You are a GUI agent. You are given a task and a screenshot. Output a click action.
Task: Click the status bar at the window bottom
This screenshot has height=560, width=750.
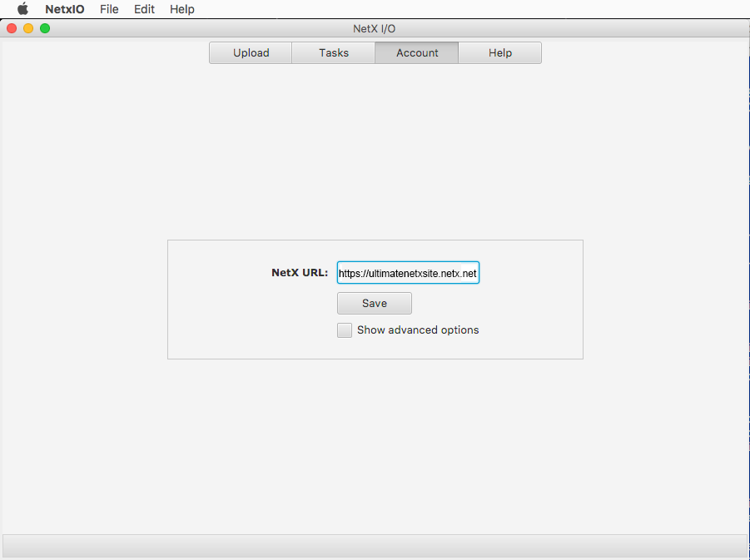(375, 545)
